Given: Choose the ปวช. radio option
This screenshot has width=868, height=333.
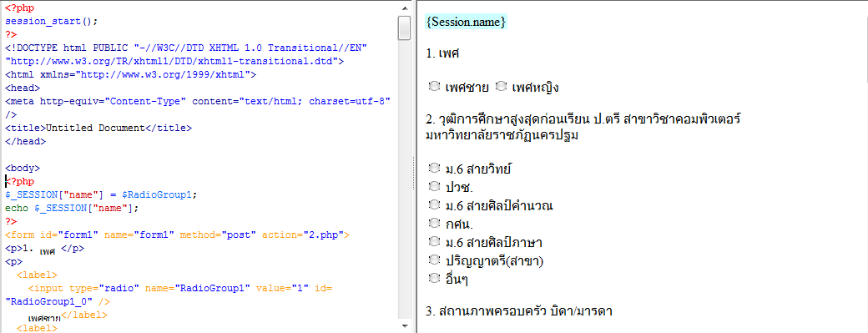Looking at the screenshot, I should tap(435, 186).
